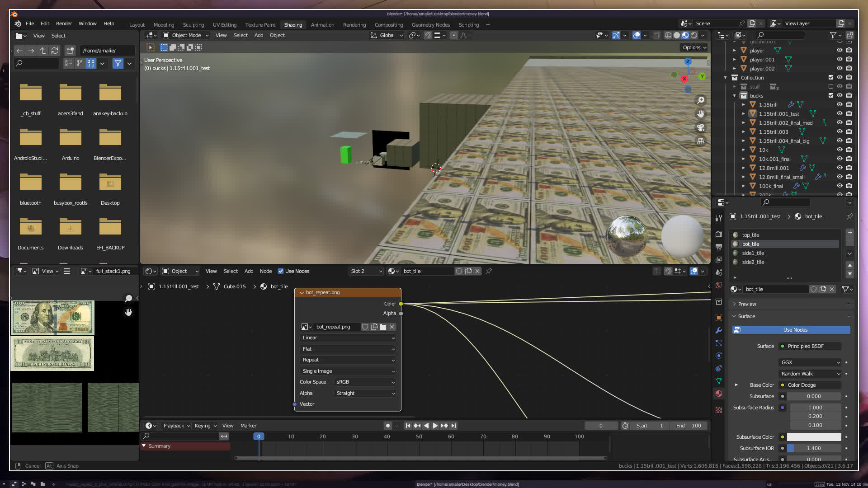The height and width of the screenshot is (488, 868).
Task: Open the Render menu
Action: 64,23
